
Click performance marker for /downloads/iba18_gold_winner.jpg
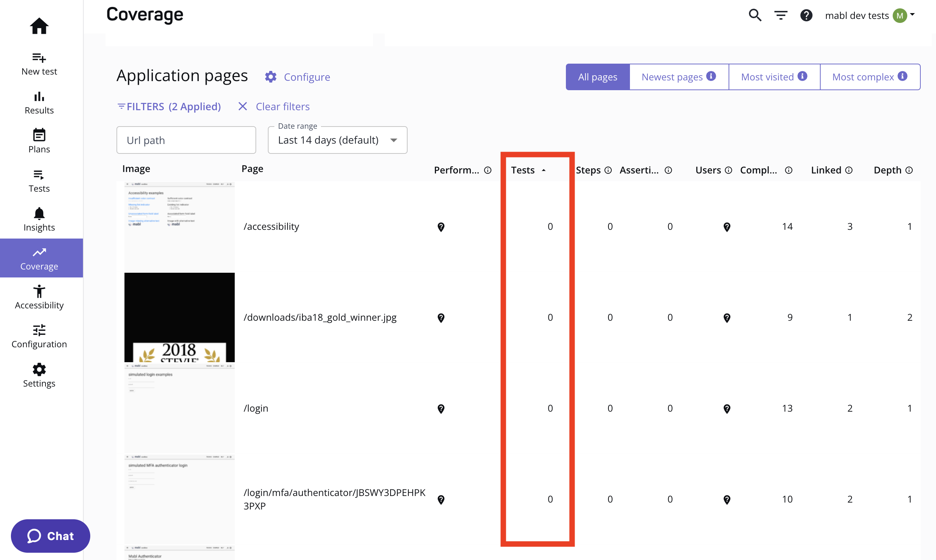click(441, 318)
